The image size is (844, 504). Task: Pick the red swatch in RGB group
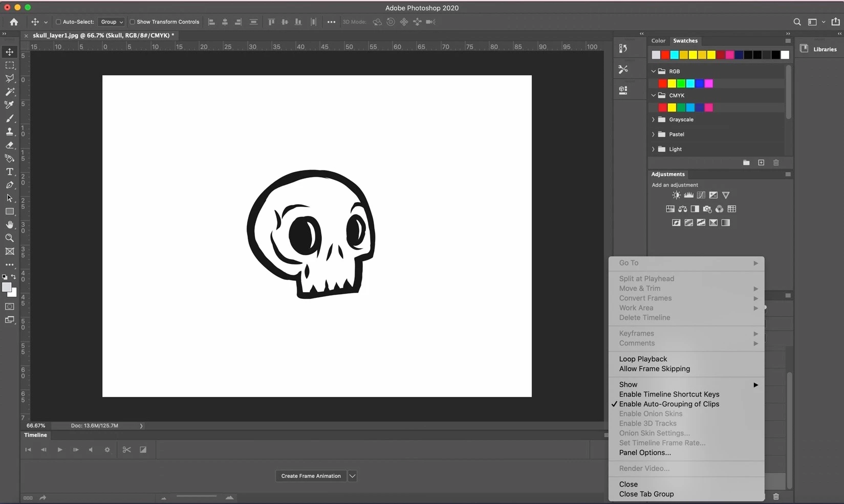coord(662,83)
